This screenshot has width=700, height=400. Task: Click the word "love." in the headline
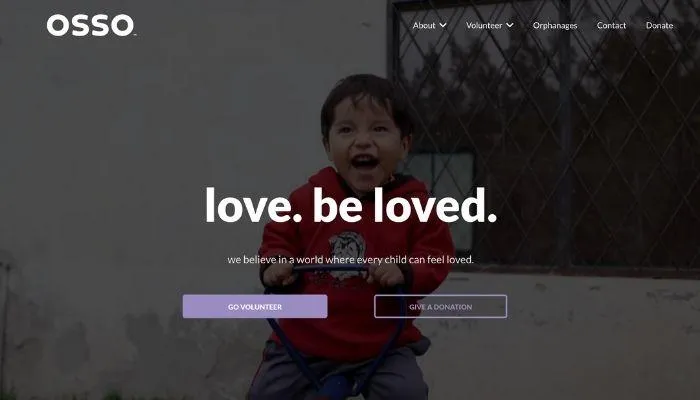pos(253,205)
